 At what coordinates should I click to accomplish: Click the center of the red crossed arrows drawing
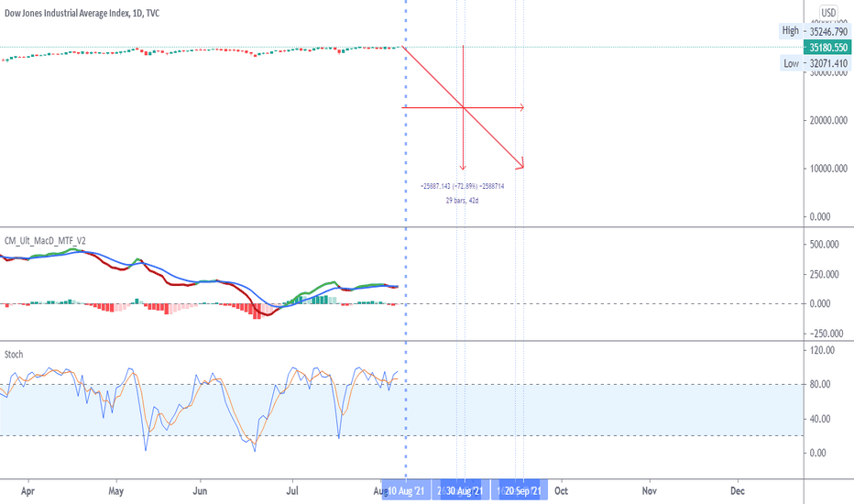coord(463,107)
